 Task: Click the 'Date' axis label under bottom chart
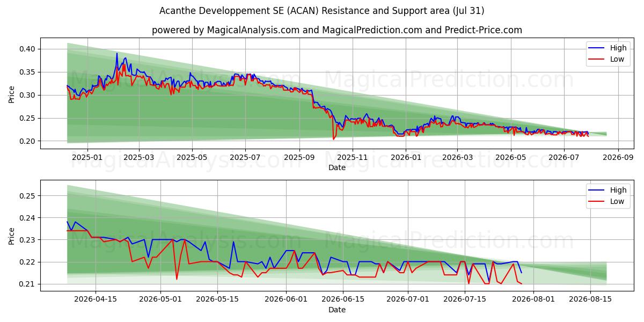(x=337, y=310)
